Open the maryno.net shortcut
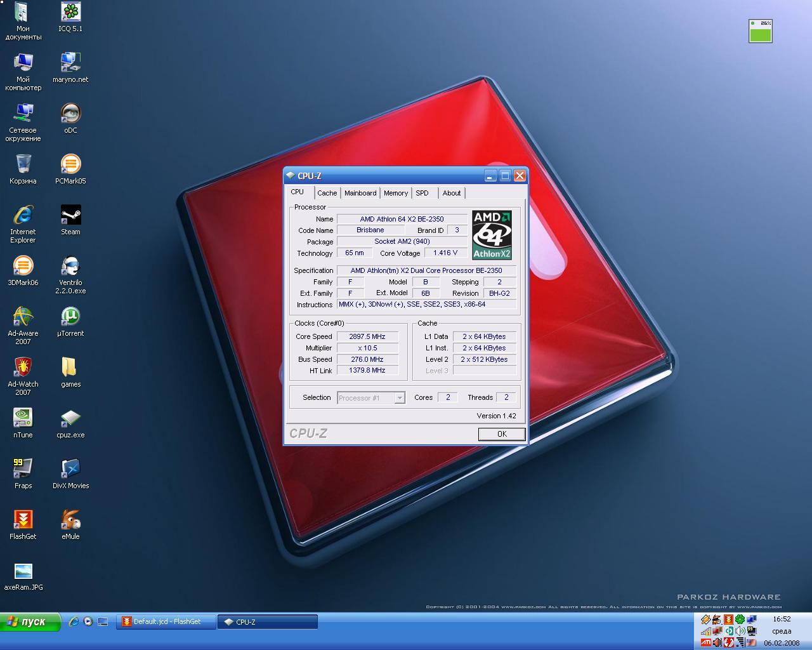Screen dimensions: 812x650 tap(70, 68)
